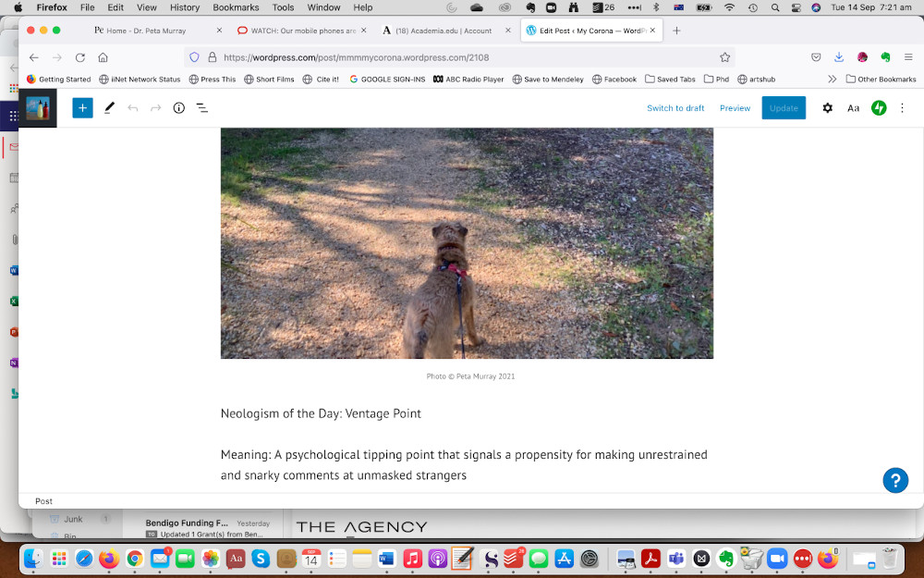Viewport: 924px width, 578px height.
Task: Click the Update button
Action: point(783,108)
